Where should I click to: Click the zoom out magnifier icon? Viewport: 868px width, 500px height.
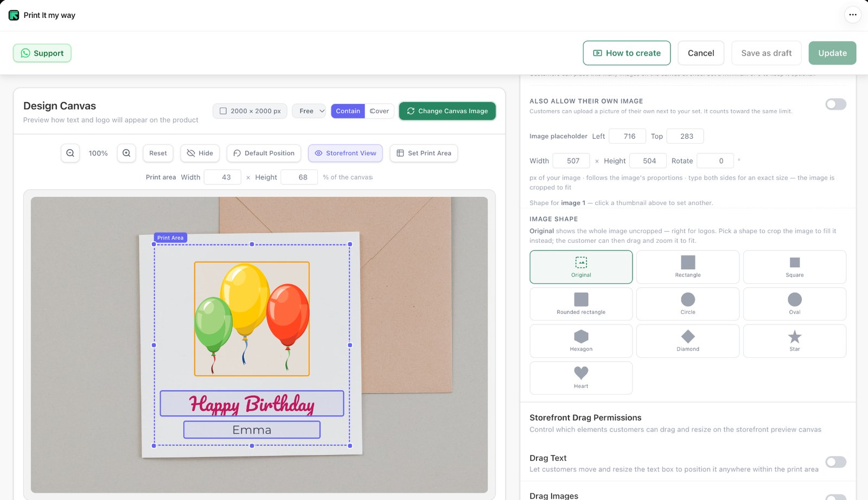point(70,153)
